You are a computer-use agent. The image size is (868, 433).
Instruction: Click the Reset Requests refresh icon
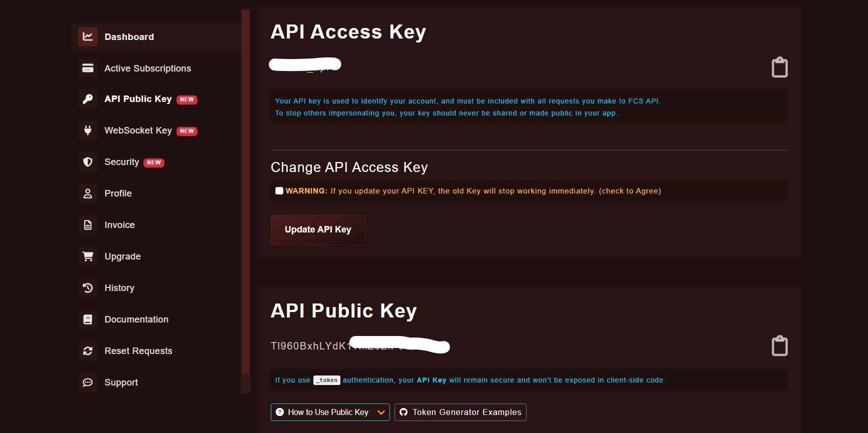88,351
